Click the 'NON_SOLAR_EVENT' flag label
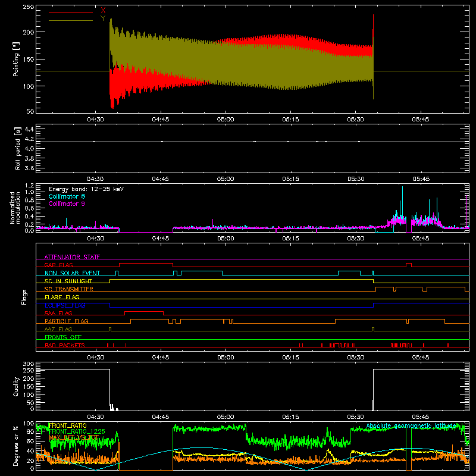This screenshot has height=476, width=476. [x=72, y=273]
